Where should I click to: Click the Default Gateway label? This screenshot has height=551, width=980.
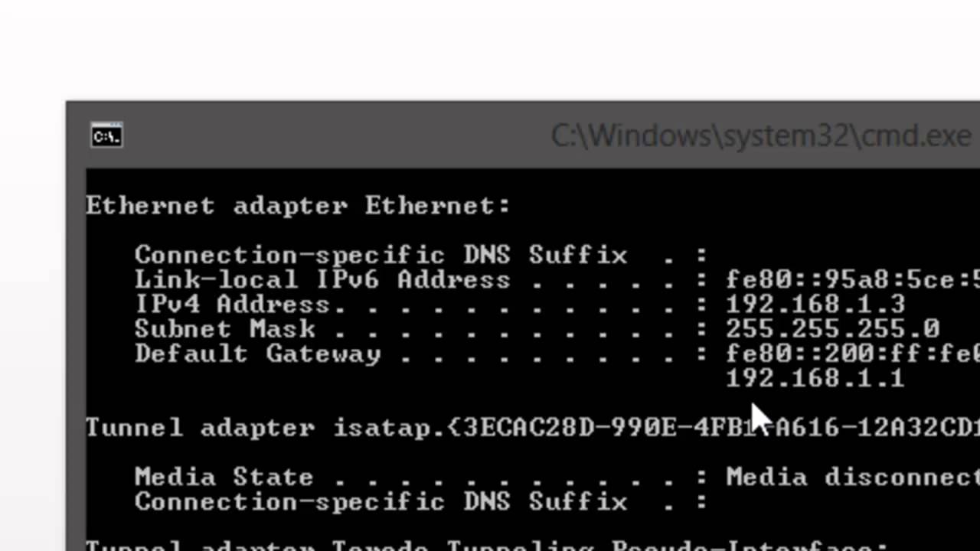pyautogui.click(x=256, y=354)
